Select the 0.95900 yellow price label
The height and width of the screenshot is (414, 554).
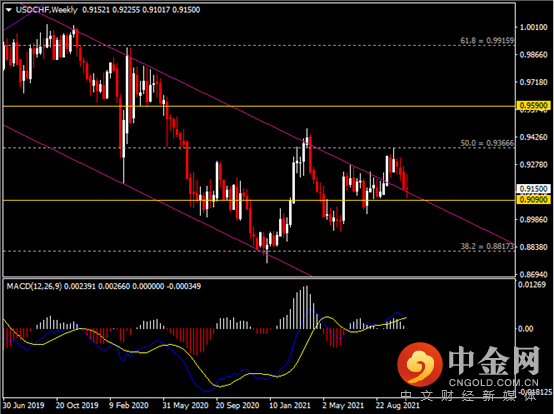click(x=534, y=105)
